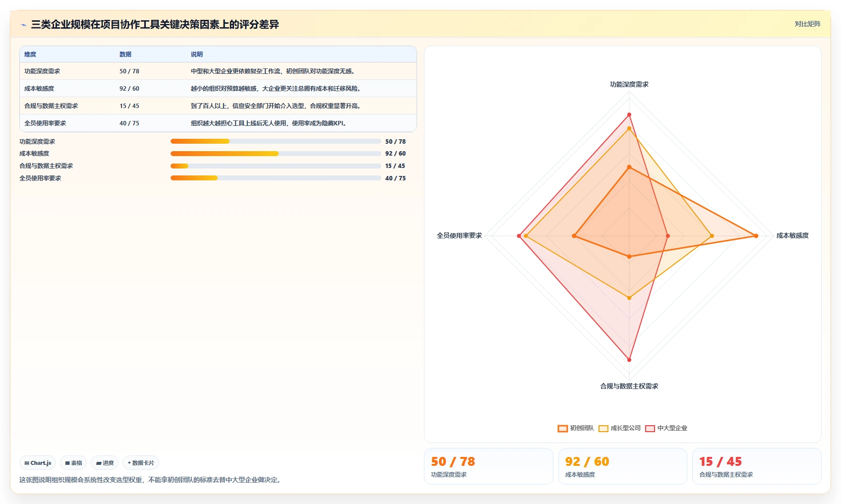Viewport: 841px width, 504px height.
Task: Click the red data point on 功能深度需求 axis
Action: 629,114
